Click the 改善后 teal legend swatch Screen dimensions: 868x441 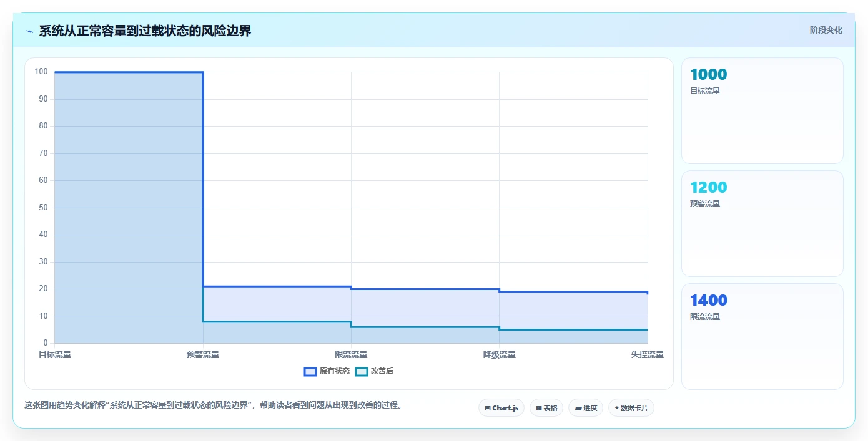coord(362,371)
